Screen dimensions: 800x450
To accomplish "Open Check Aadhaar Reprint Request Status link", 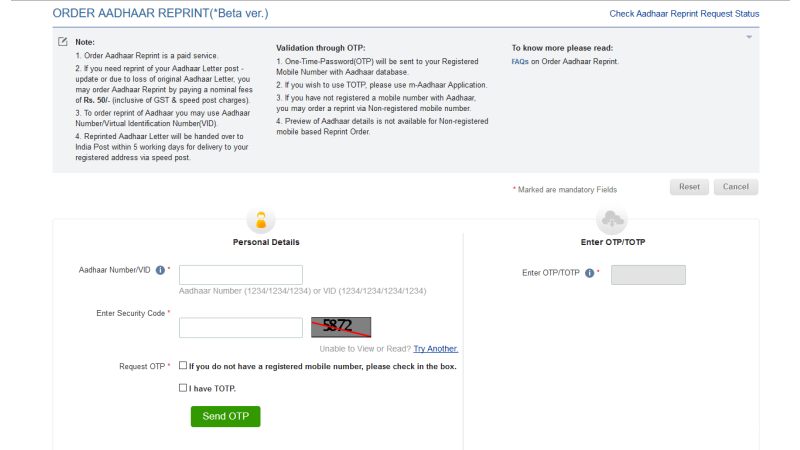I will (683, 14).
